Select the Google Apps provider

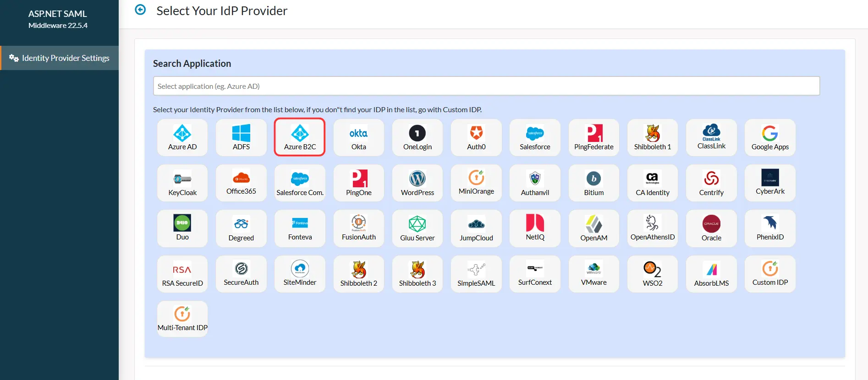[x=770, y=137]
